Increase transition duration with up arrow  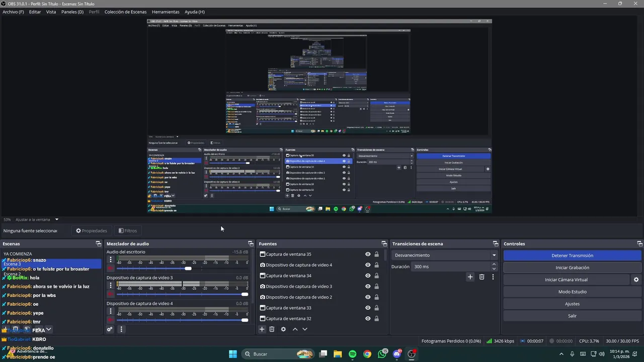(494, 264)
